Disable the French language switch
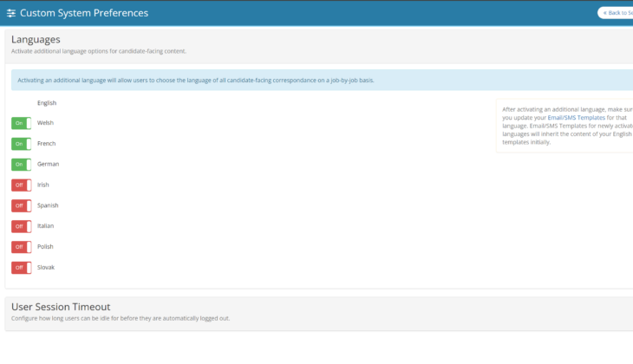This screenshot has width=633, height=364. coord(21,144)
